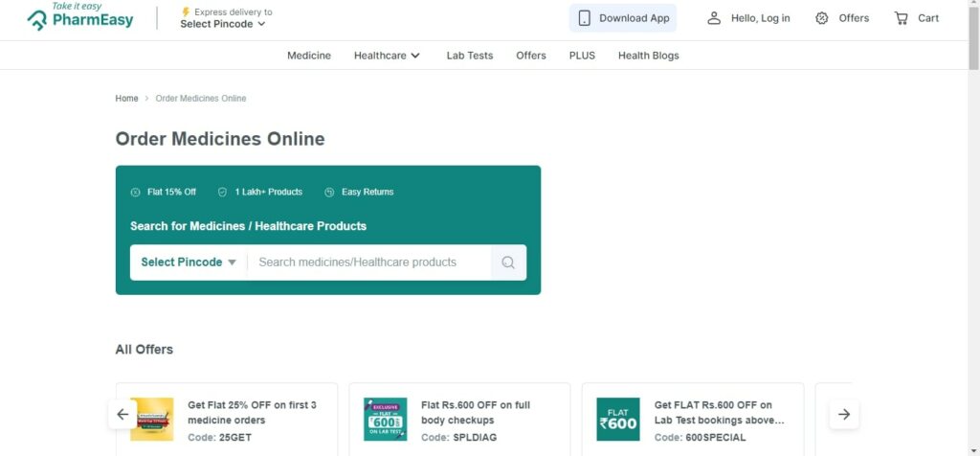Image resolution: width=980 pixels, height=456 pixels.
Task: Click the Cart link text
Action: (928, 18)
